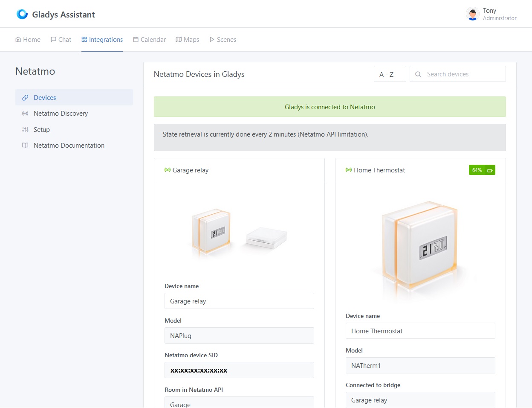Click the Gladys Assistant logo
The image size is (532, 408).
[22, 14]
